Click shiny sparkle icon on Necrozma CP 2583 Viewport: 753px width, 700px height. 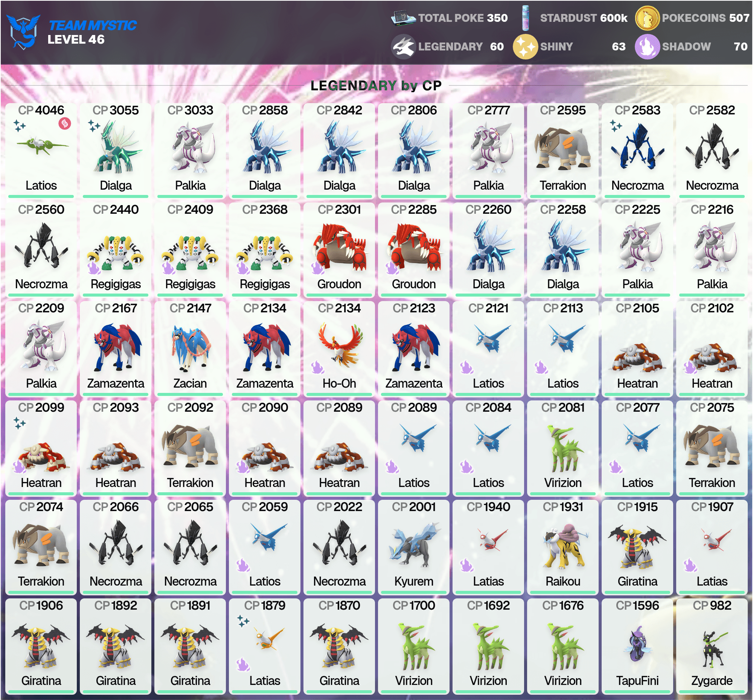[x=616, y=125]
